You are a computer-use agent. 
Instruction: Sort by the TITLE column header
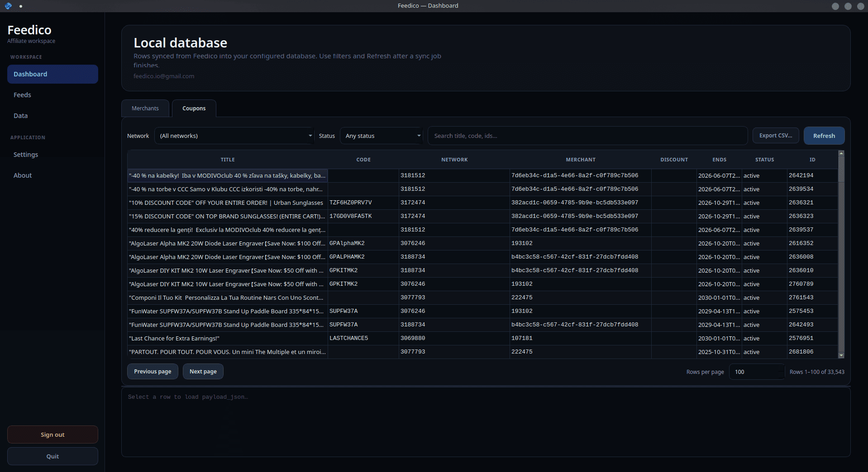pos(228,160)
